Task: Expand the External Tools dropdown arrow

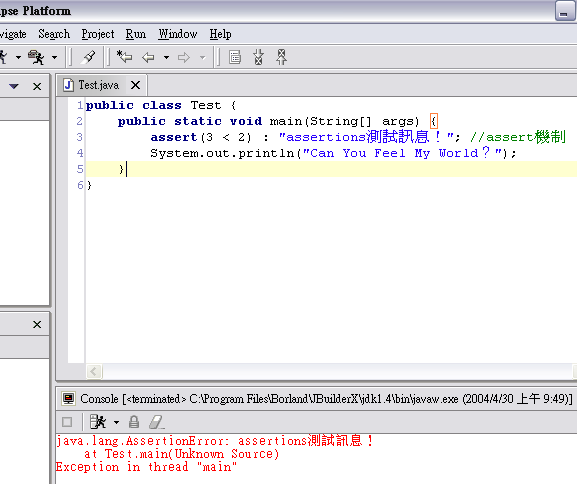Action: point(54,57)
